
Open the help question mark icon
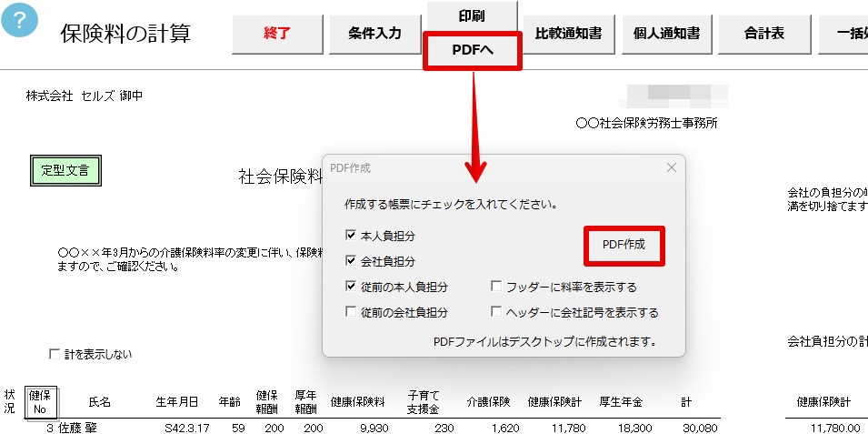coord(19,19)
